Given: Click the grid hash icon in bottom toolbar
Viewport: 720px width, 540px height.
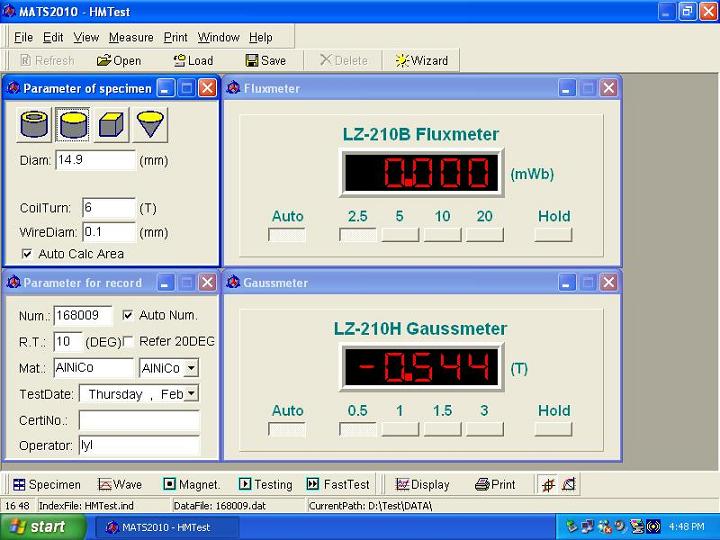Looking at the screenshot, I should coord(548,484).
